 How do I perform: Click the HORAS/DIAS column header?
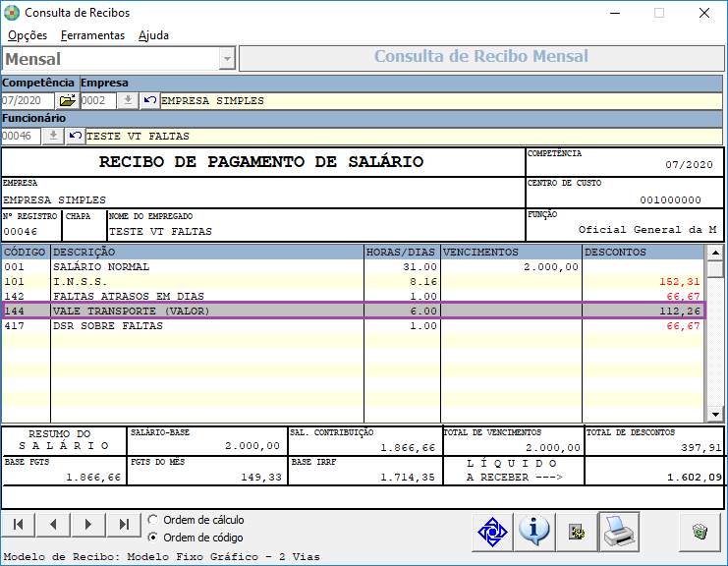[402, 253]
